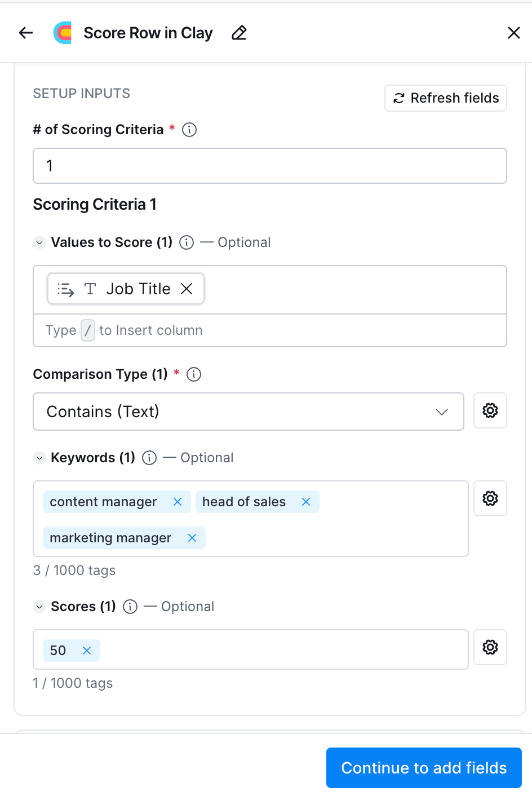Click the back arrow icon
Screen dimensions: 532x796
tap(26, 33)
